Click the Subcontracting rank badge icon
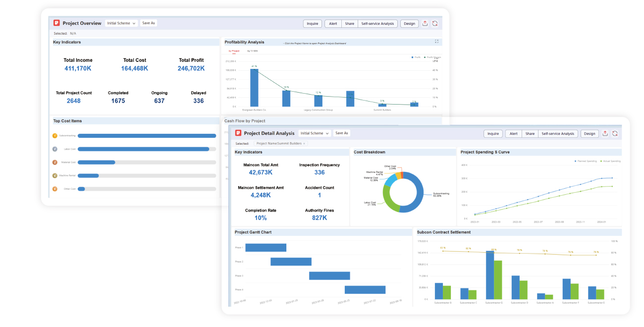Viewport: 644px width, 327px height. pos(55,135)
